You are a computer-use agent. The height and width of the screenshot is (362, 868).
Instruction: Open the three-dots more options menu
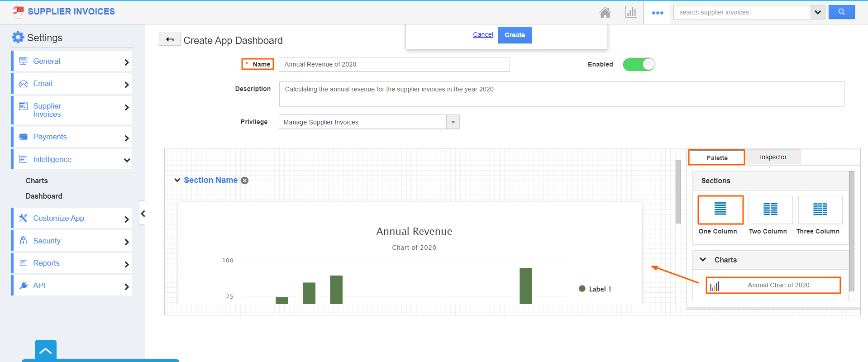[x=658, y=13]
